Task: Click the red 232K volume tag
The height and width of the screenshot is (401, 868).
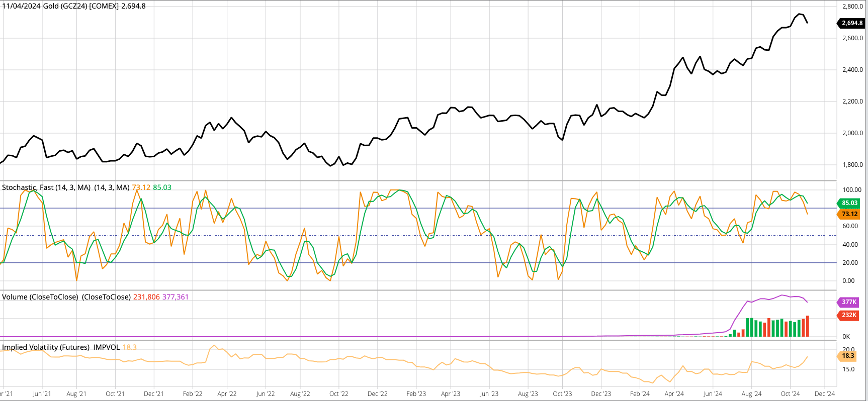Action: 849,315
